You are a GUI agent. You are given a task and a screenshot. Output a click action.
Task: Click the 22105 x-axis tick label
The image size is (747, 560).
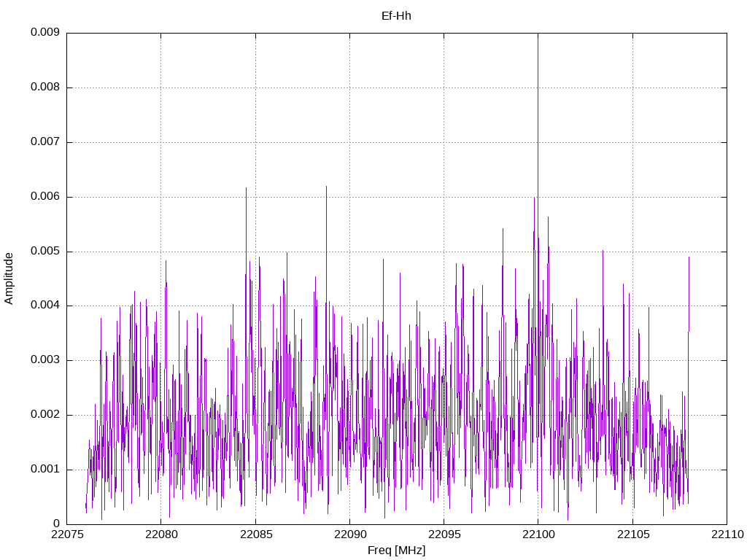pos(632,534)
